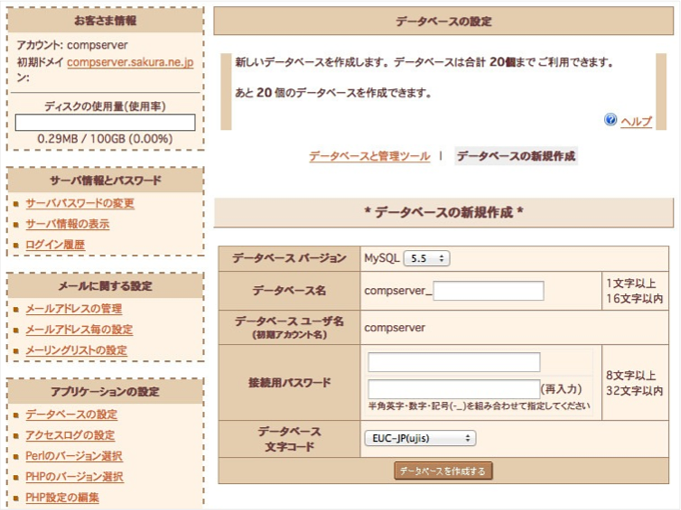Screen dimensions: 681x510
Task: Click the ディスクの使用量(使用率) label
Action: click(105, 106)
